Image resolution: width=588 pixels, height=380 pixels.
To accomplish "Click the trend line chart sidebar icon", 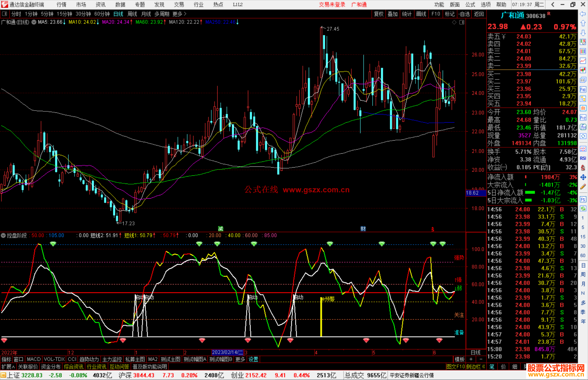I will (583, 61).
